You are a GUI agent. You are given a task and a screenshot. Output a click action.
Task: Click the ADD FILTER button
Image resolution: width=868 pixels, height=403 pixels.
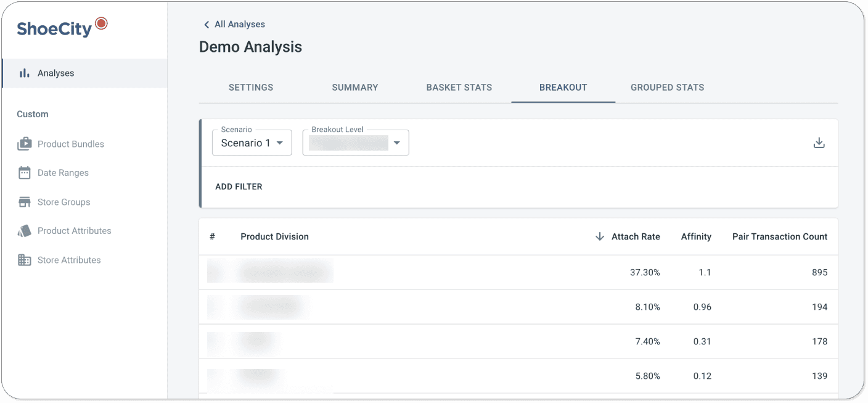pos(239,186)
